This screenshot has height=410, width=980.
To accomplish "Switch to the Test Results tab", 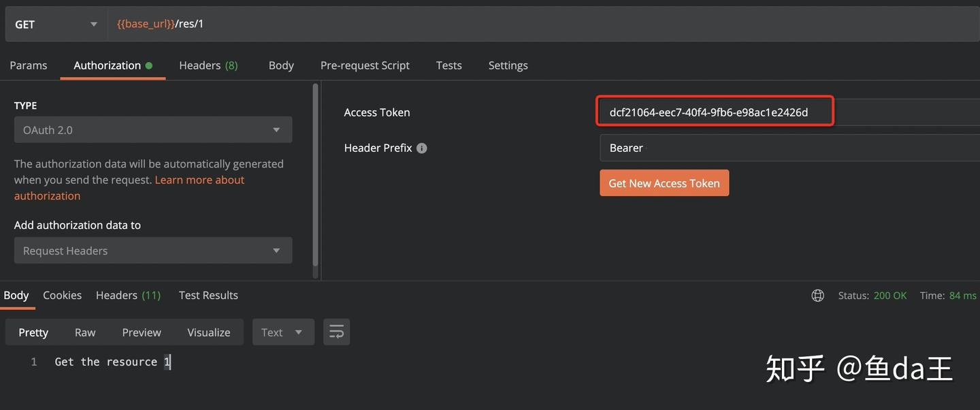I will [x=208, y=294].
